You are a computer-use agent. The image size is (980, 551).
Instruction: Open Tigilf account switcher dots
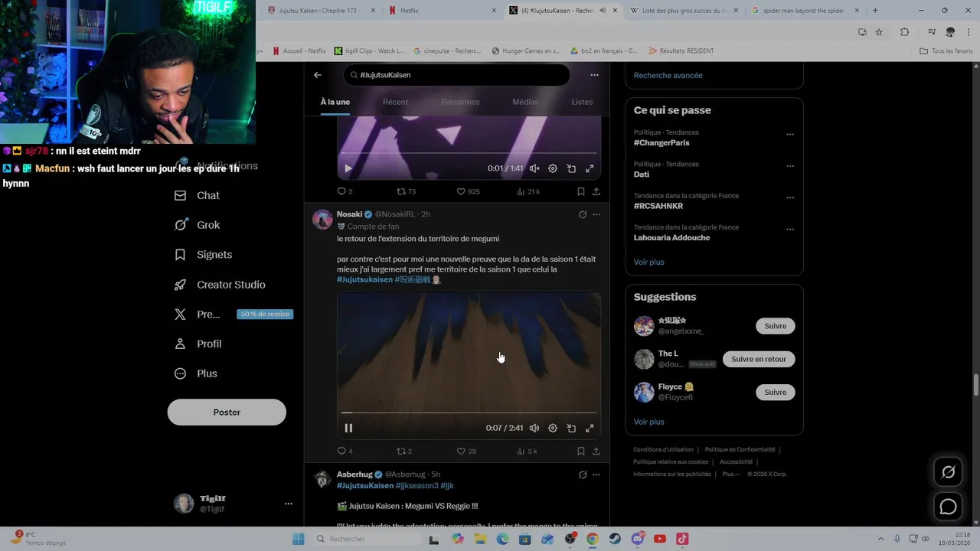289,504
